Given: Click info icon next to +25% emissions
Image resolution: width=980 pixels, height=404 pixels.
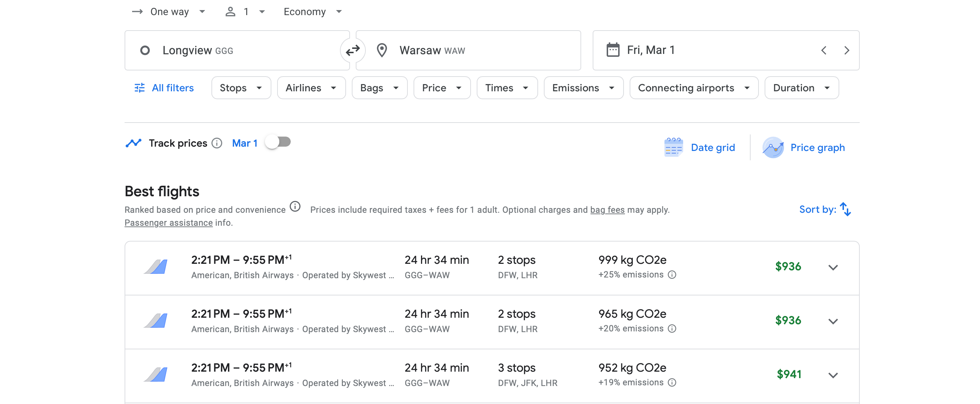Looking at the screenshot, I should (672, 275).
